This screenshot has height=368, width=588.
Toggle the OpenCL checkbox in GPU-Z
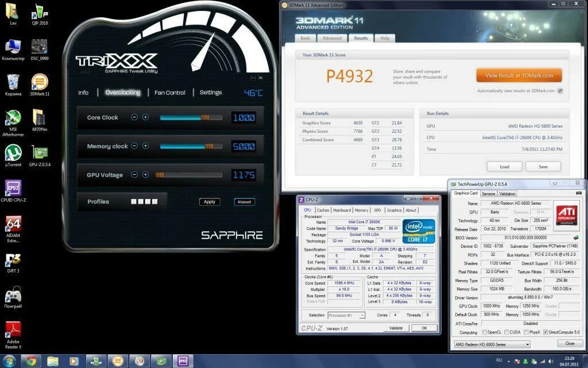(485, 332)
